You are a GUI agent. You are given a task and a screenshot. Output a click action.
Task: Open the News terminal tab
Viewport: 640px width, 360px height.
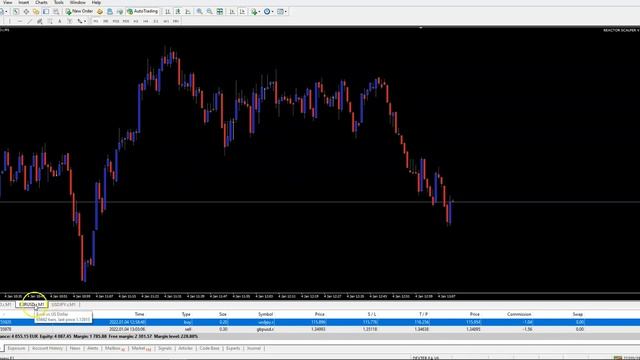(75, 348)
